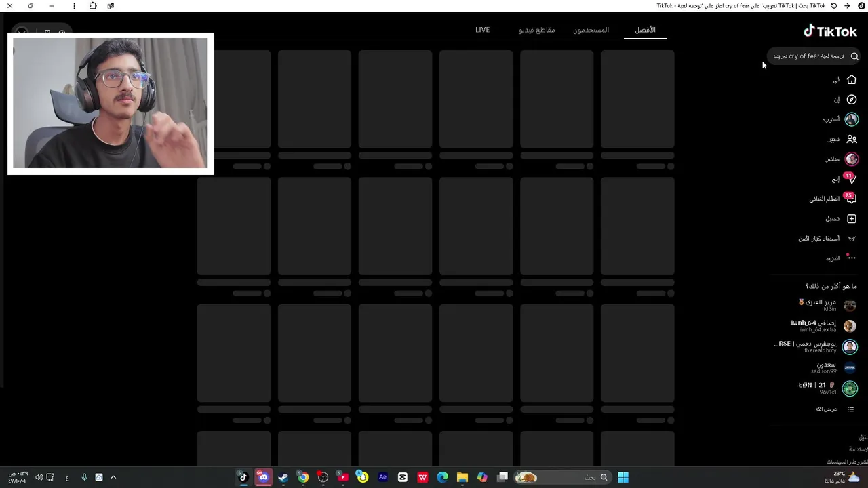Reload the page with the refresh icon
This screenshot has height=488, width=868.
834,5
